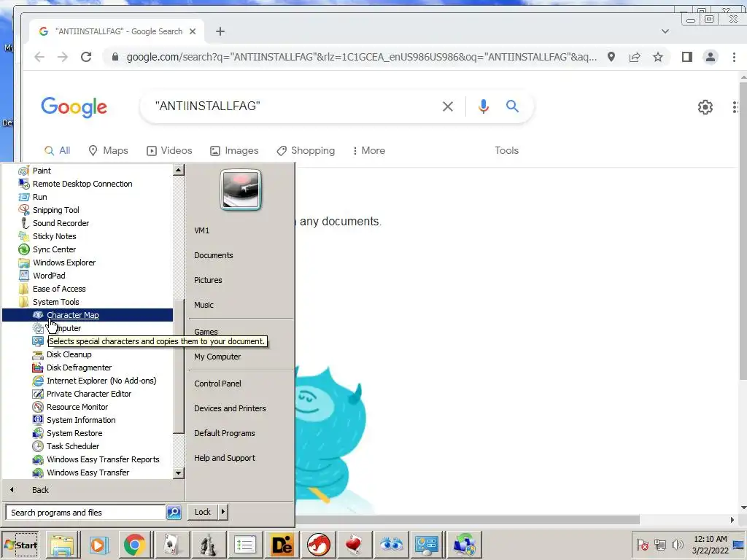Click Chrome's back arrow

39,57
